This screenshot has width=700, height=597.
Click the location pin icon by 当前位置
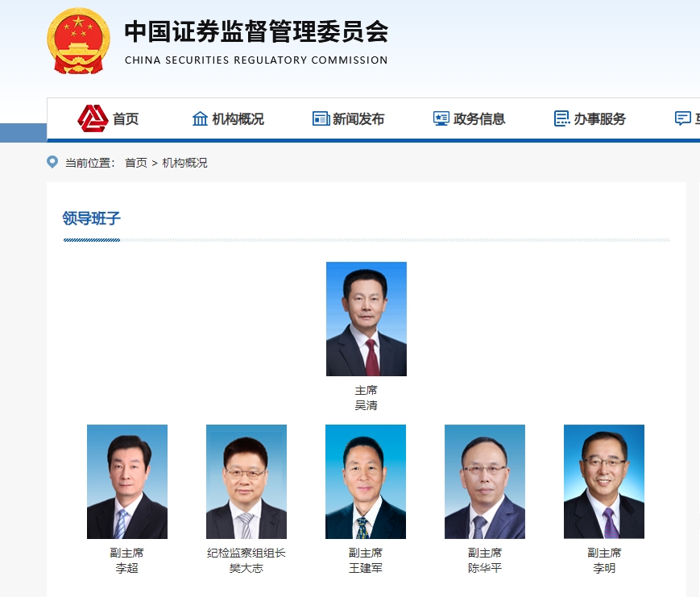[52, 162]
